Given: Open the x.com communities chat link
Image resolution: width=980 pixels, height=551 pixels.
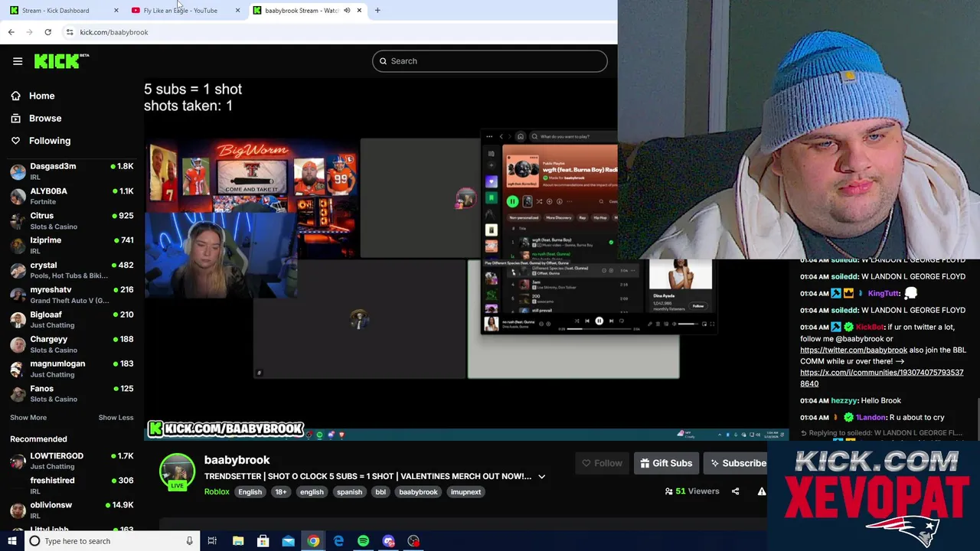Looking at the screenshot, I should pos(882,378).
